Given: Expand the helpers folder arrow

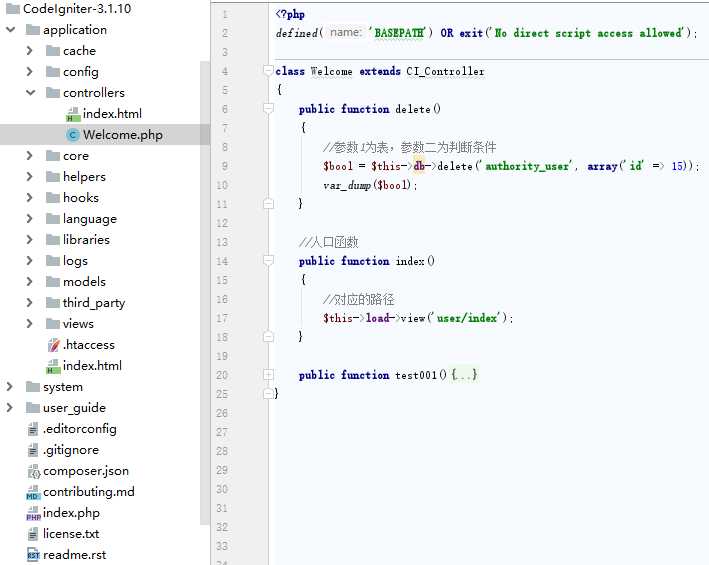Looking at the screenshot, I should point(30,176).
